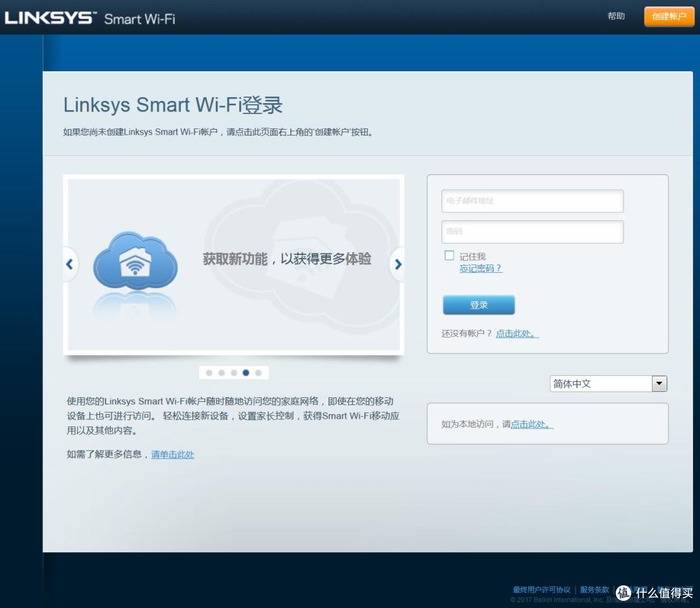Click the 密码 password input field
The image size is (700, 608).
(531, 231)
